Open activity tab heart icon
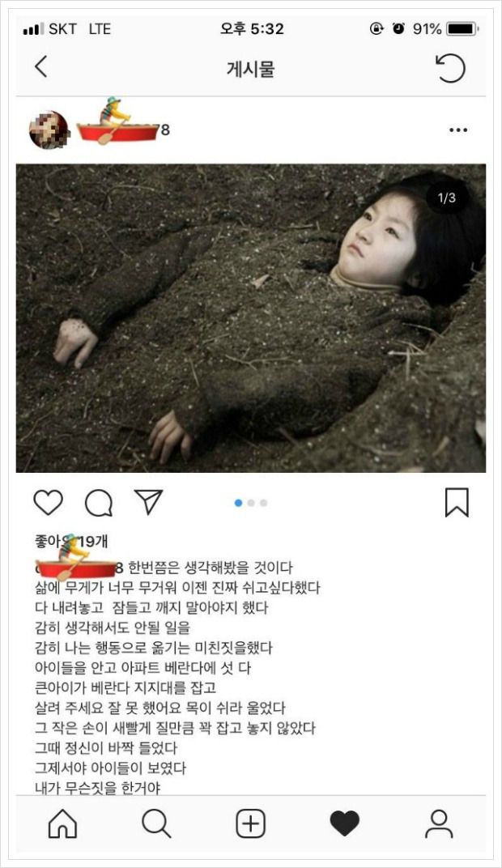Viewport: 502px width, 868px height. [345, 823]
